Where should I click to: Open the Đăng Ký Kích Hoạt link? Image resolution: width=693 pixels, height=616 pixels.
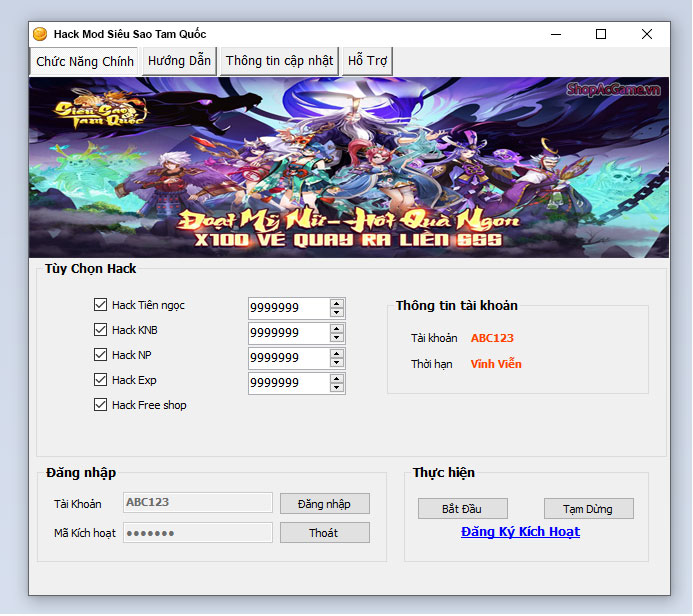[520, 532]
